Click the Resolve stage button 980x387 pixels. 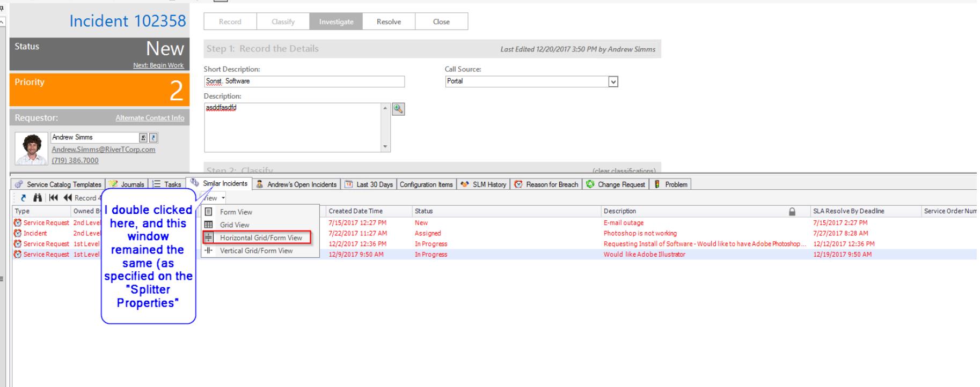pyautogui.click(x=389, y=22)
